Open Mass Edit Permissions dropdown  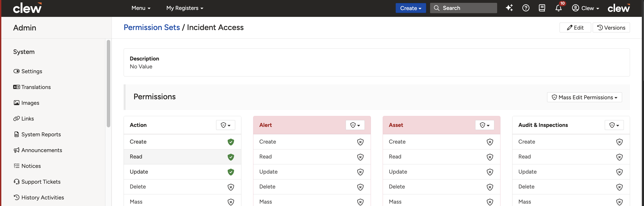coord(584,97)
